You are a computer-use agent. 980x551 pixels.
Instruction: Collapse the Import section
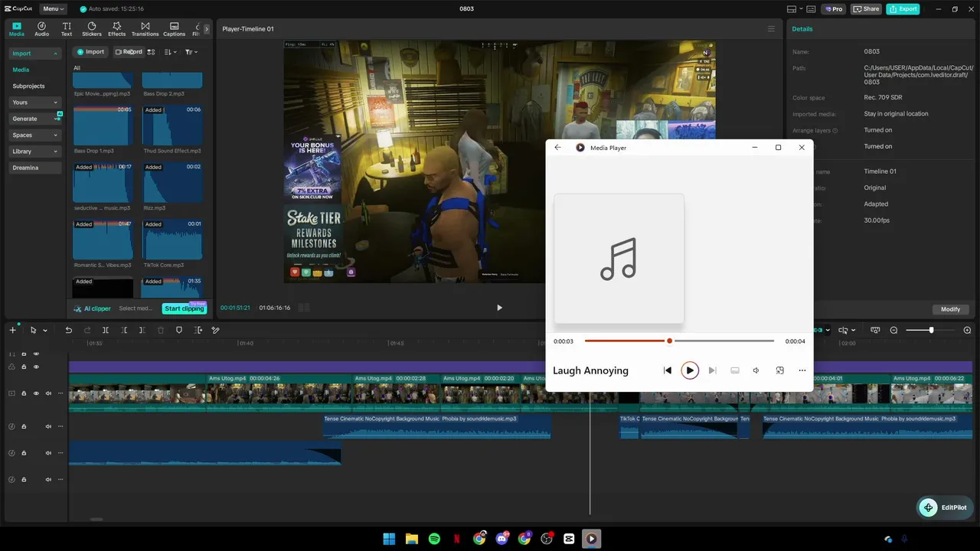pos(55,54)
